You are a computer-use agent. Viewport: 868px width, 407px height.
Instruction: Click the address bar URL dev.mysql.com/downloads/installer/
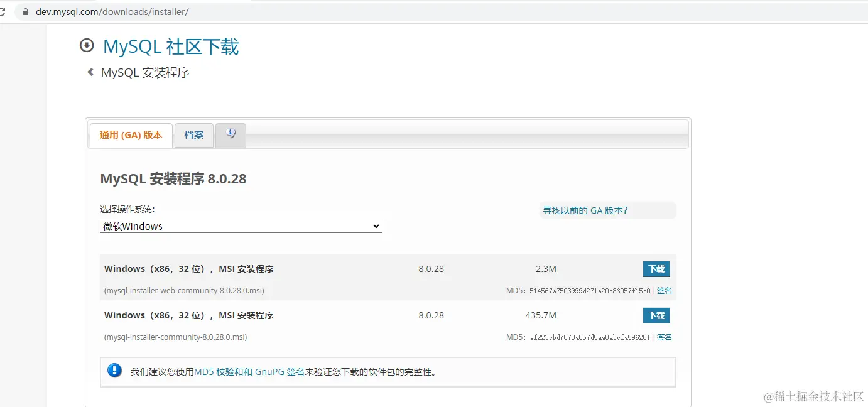tap(112, 12)
